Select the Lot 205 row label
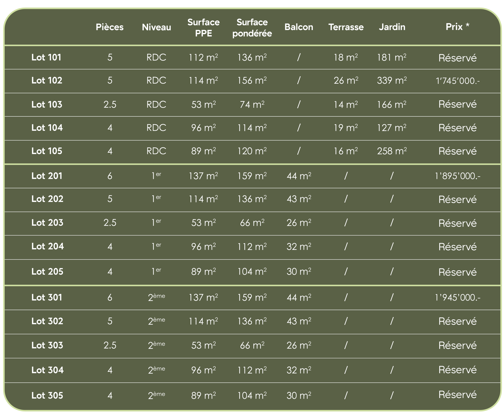The image size is (504, 420). [47, 272]
